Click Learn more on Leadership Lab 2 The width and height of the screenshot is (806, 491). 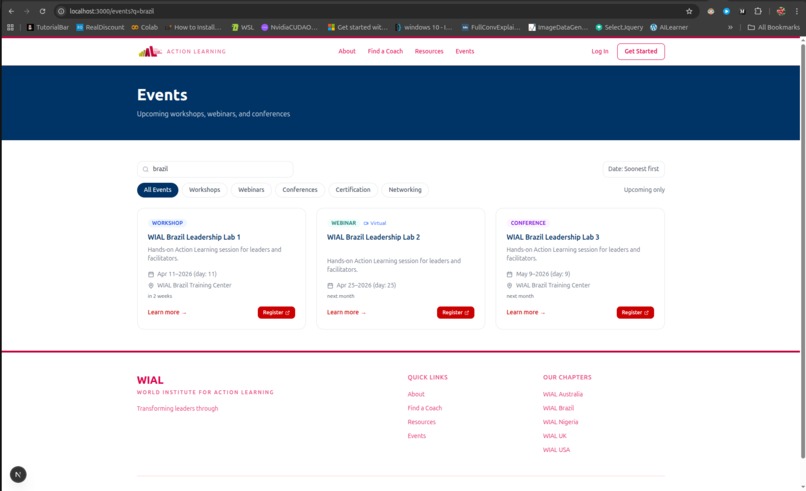point(346,313)
